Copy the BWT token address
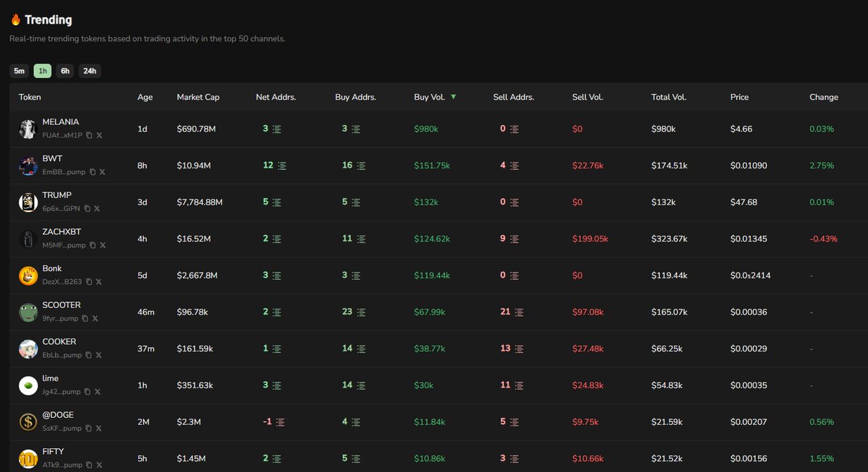 click(x=92, y=172)
